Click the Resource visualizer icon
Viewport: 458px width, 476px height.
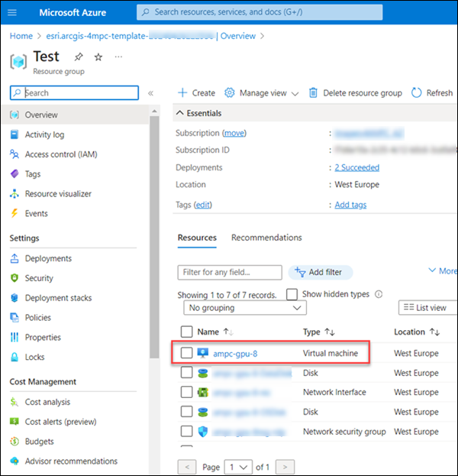tap(15, 193)
